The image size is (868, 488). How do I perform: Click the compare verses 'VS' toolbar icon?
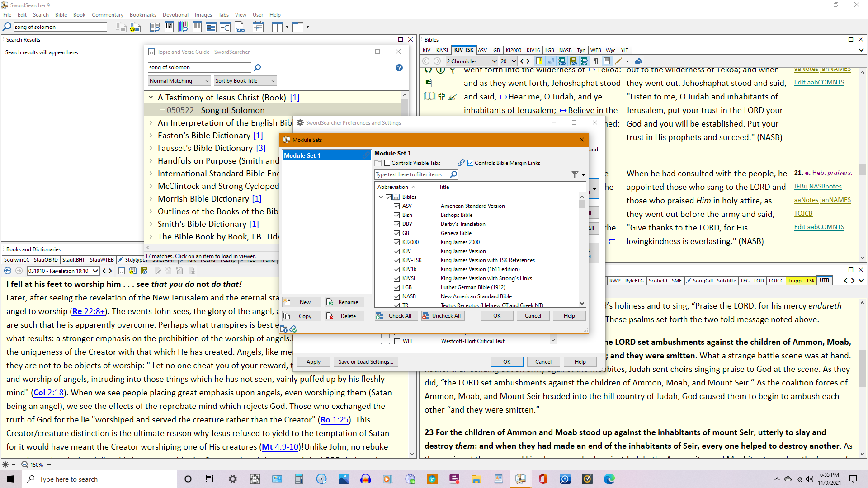135,28
